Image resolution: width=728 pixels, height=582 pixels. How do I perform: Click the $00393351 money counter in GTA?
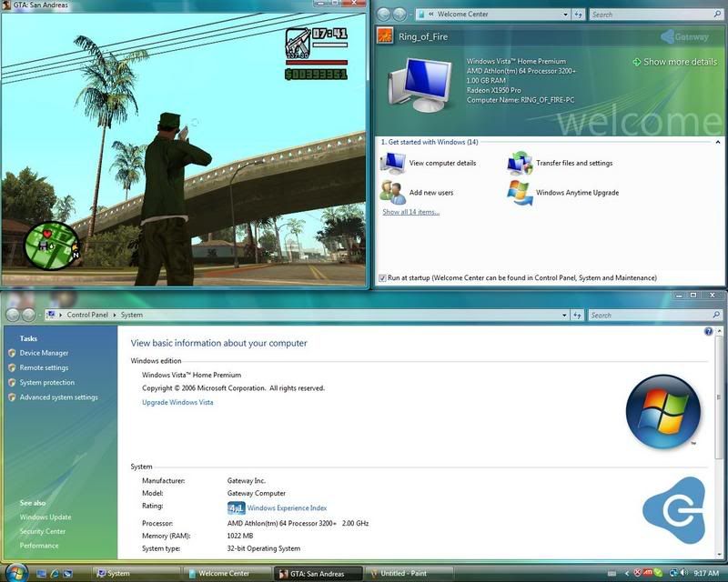(316, 75)
